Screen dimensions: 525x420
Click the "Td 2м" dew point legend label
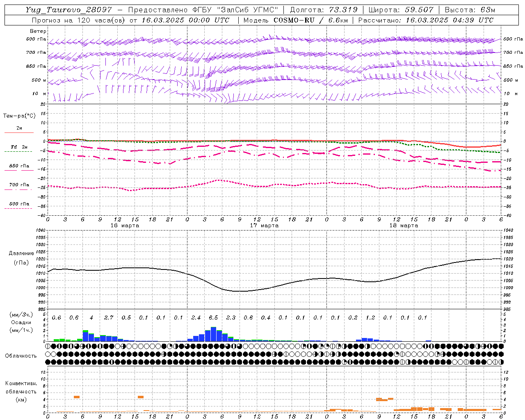19,147
